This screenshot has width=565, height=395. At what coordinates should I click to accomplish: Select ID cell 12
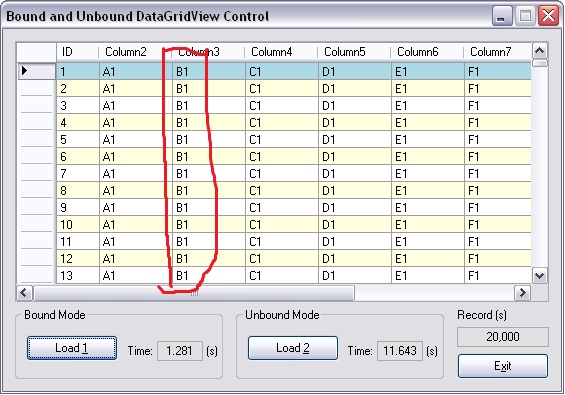coord(78,258)
